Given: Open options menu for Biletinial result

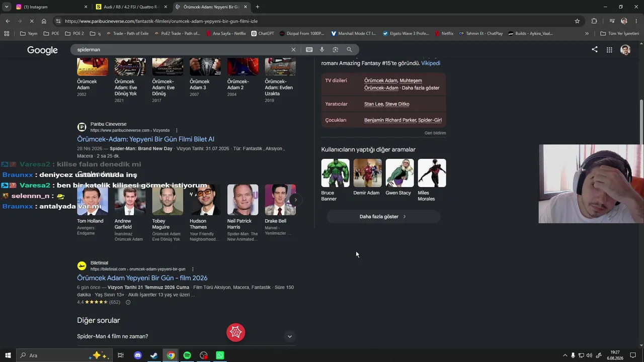Looking at the screenshot, I should (x=193, y=269).
